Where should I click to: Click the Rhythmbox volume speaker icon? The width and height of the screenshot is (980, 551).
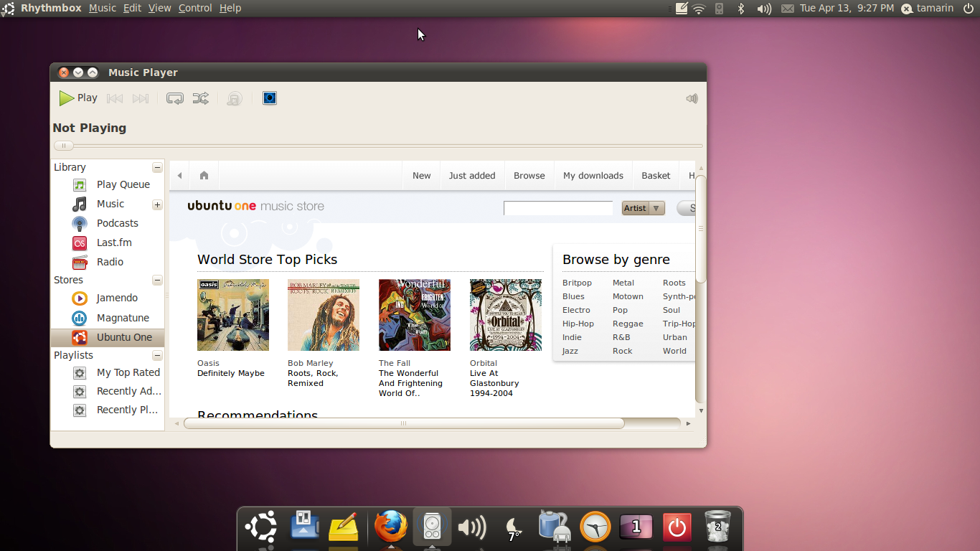point(692,98)
